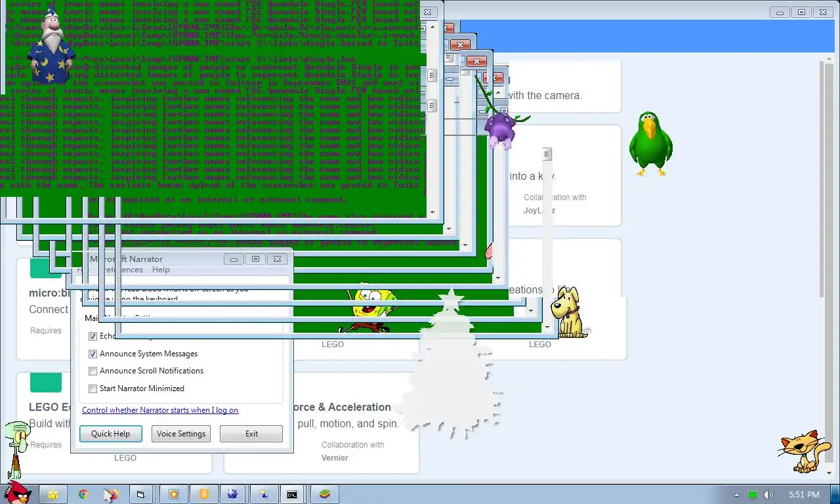The height and width of the screenshot is (504, 840).
Task: Open the orange files icon in the taskbar
Action: [204, 494]
